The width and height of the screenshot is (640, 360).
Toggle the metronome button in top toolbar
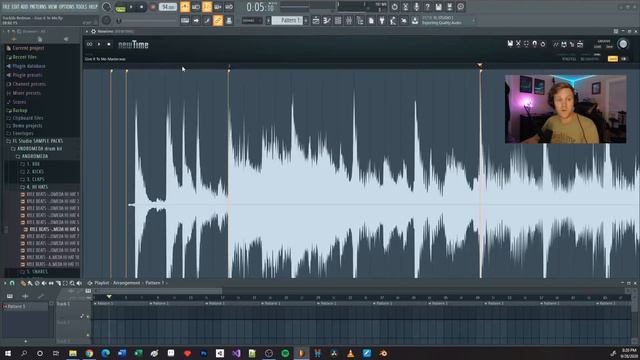(x=185, y=7)
